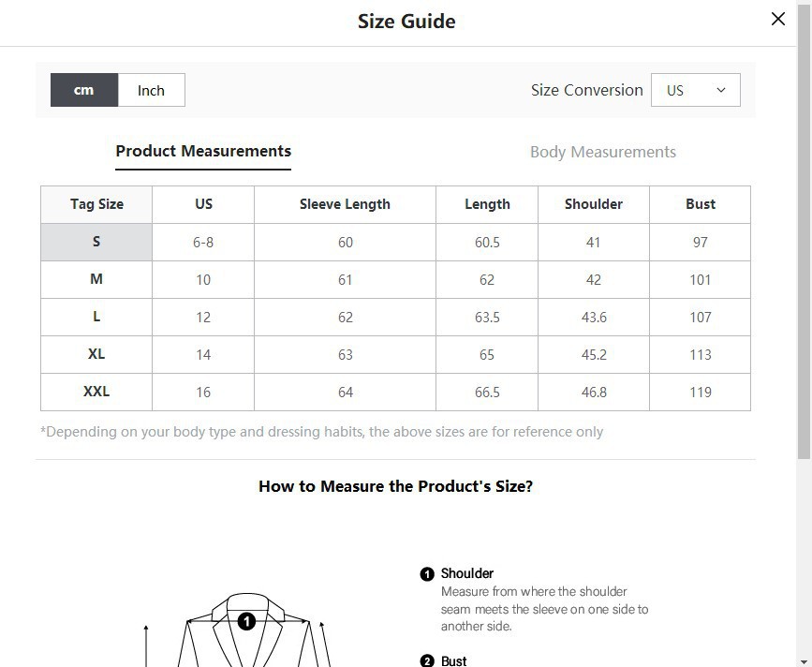Click the L tag size row header
Viewport: 812px width, 667px height.
[x=96, y=317]
